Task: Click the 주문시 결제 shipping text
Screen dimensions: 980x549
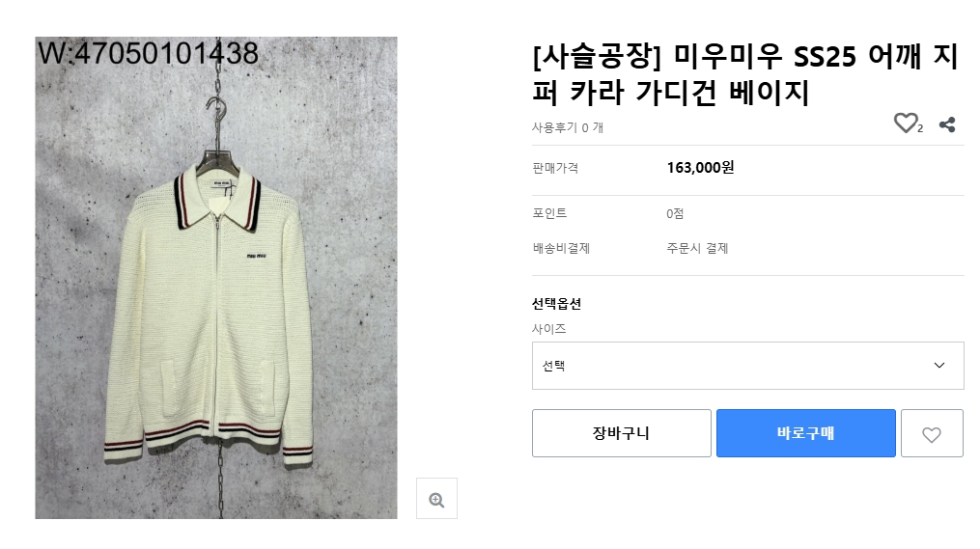Action: tap(696, 248)
